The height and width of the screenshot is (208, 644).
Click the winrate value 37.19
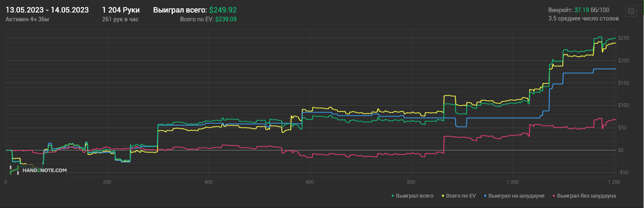582,9
